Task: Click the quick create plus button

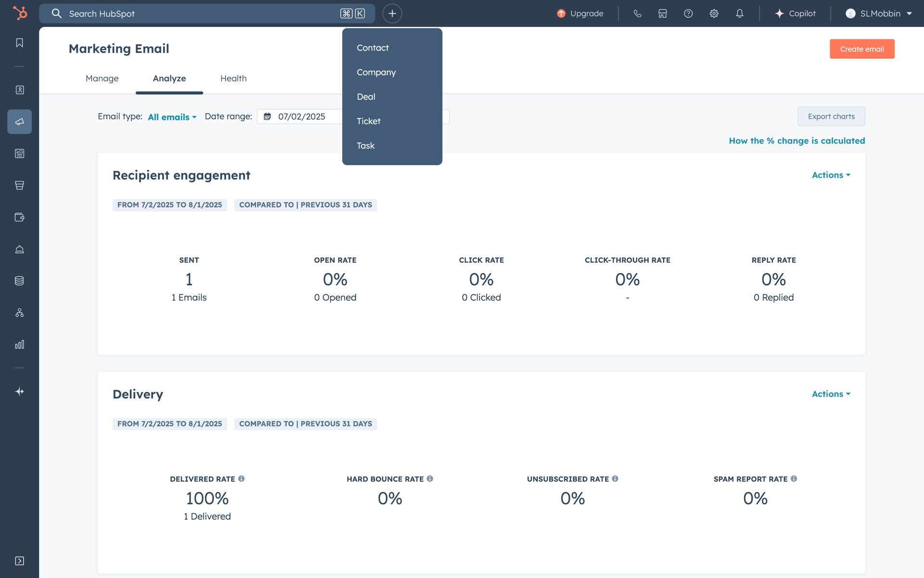Action: pyautogui.click(x=392, y=13)
